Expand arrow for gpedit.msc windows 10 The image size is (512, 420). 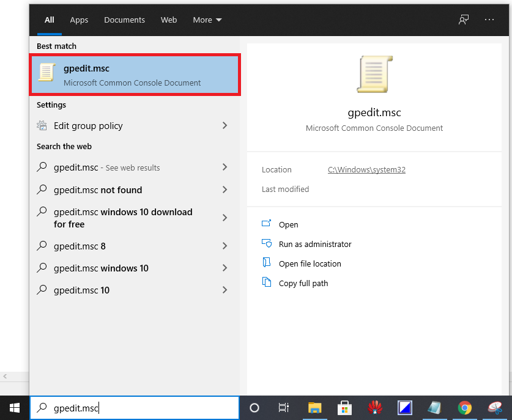coord(224,268)
